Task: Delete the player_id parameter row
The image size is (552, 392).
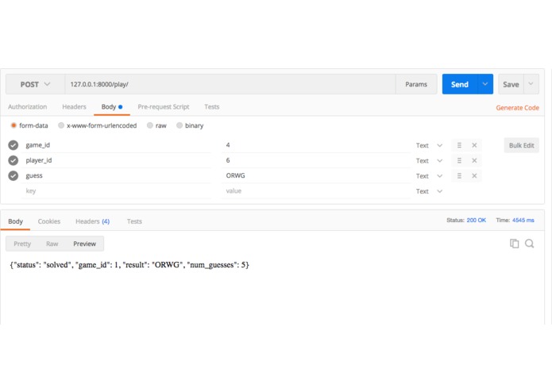Action: pyautogui.click(x=474, y=160)
